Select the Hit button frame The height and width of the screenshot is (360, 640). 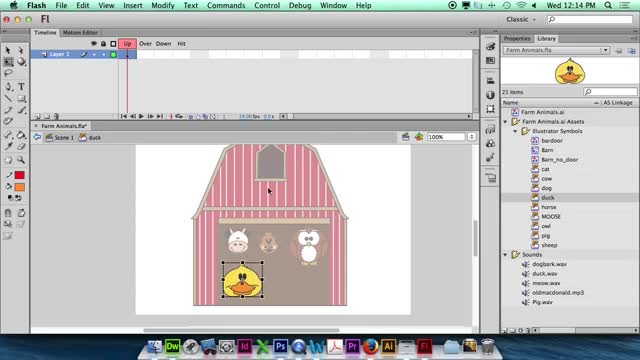coord(181,44)
